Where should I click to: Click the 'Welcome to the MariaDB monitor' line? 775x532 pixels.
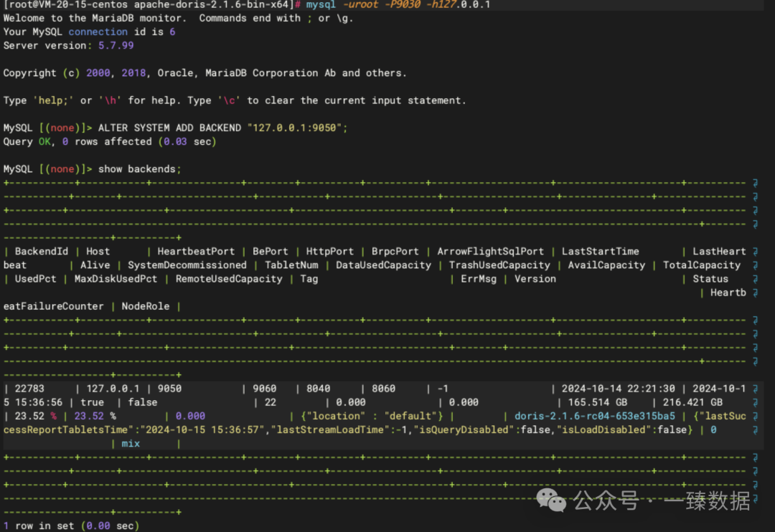point(178,18)
